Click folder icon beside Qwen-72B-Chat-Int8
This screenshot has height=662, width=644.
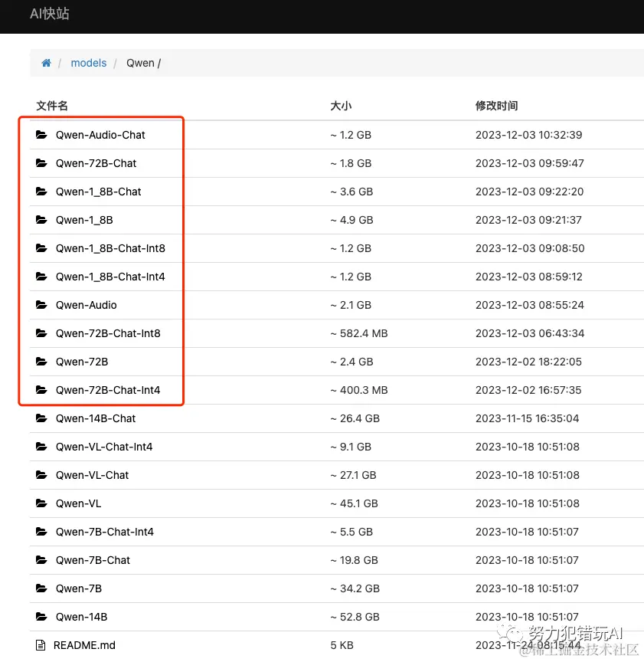41,333
